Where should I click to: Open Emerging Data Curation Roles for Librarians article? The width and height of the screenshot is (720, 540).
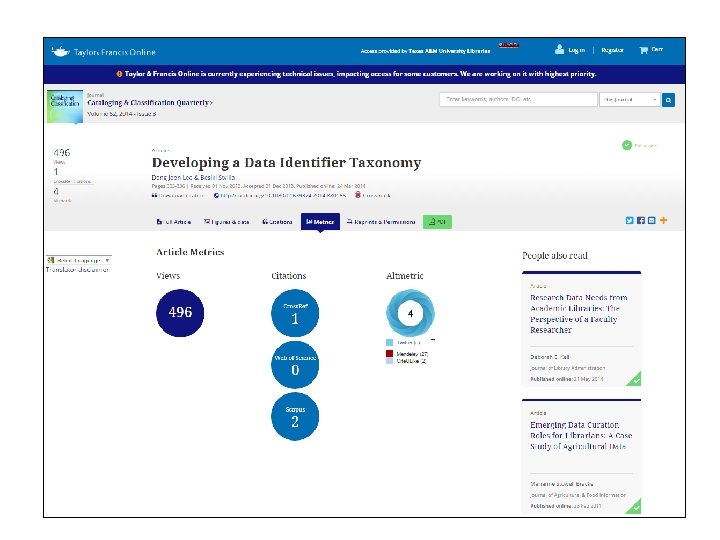pyautogui.click(x=581, y=435)
